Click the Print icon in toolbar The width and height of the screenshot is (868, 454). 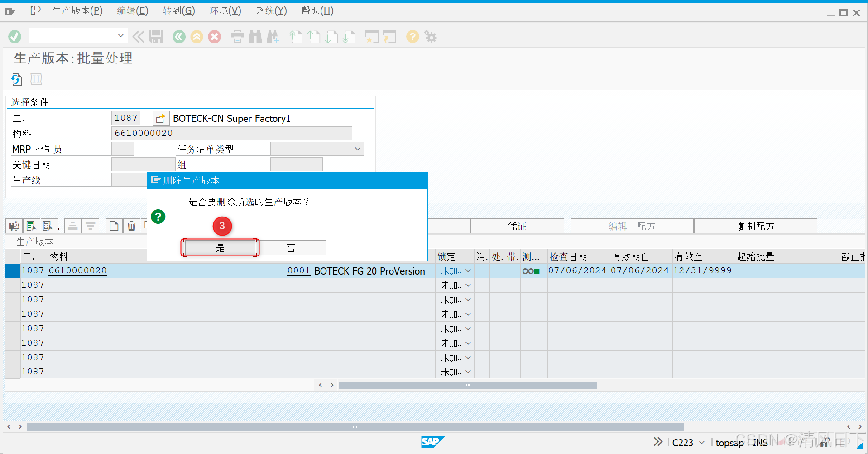237,37
